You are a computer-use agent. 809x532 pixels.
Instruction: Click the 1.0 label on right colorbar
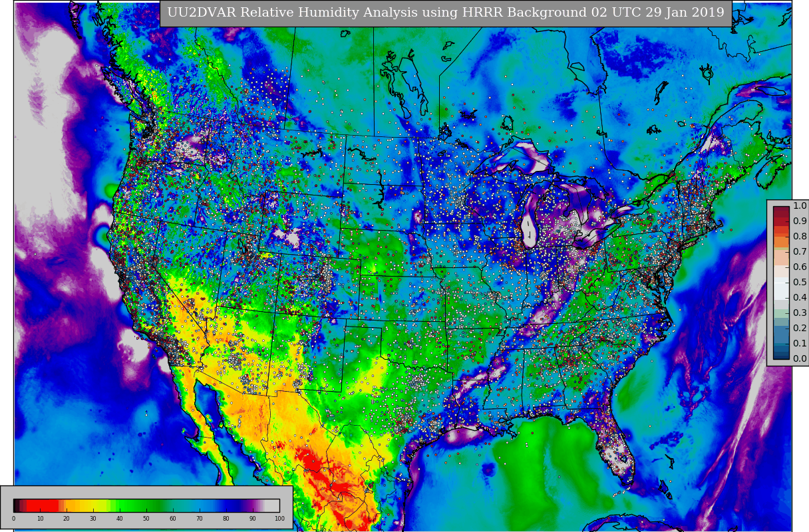[800, 206]
